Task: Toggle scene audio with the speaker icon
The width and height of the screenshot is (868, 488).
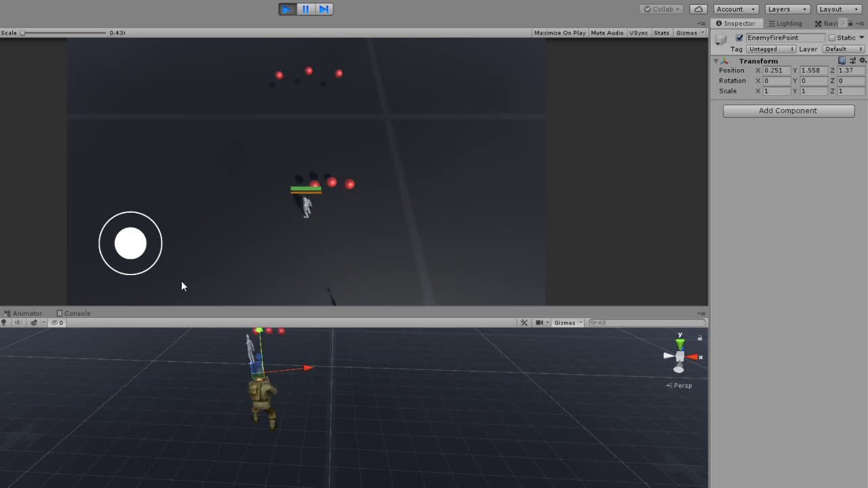Action: pos(18,323)
